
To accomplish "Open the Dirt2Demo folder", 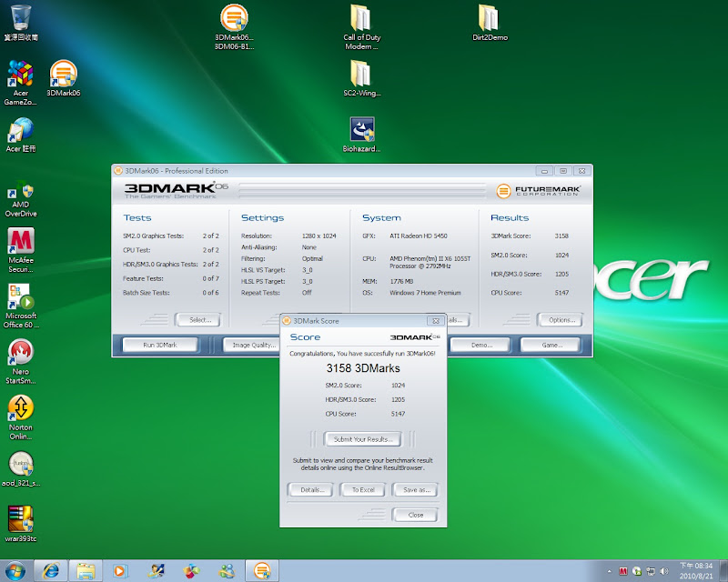I will coord(490,22).
